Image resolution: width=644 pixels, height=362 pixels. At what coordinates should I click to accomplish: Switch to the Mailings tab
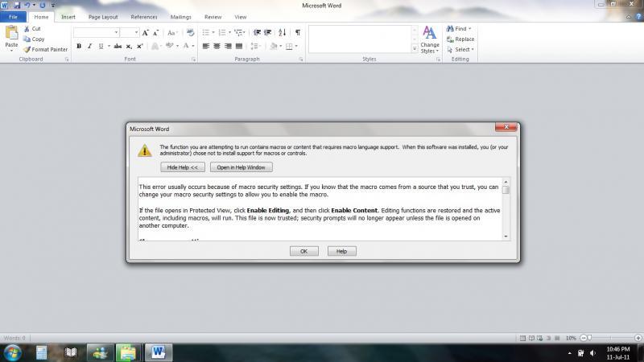tap(180, 17)
